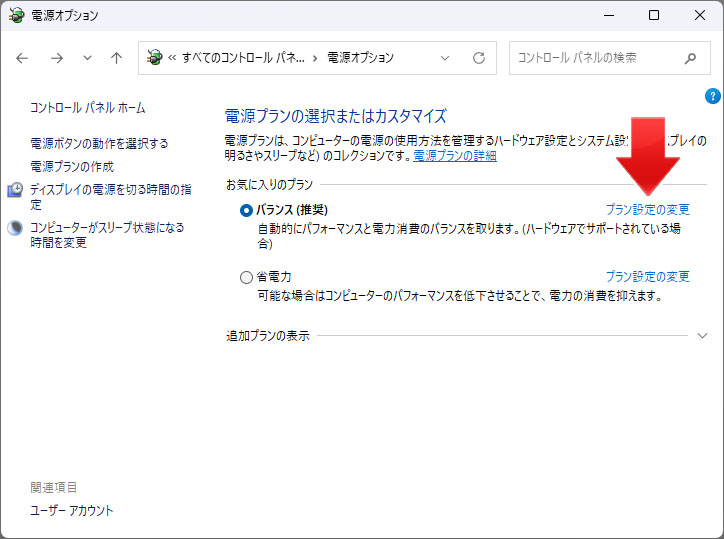This screenshot has width=724, height=539.
Task: Open プラン設定の変更 for バランス plan
Action: tap(647, 210)
